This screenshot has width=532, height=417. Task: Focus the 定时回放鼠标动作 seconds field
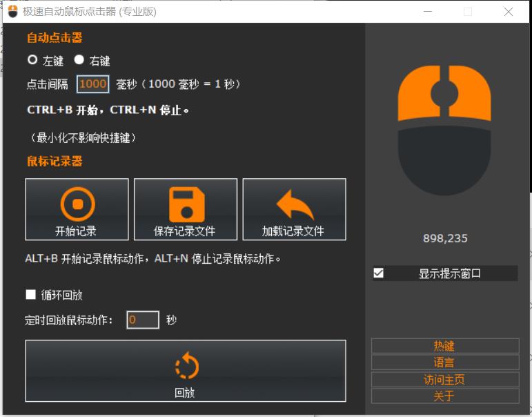pos(143,320)
